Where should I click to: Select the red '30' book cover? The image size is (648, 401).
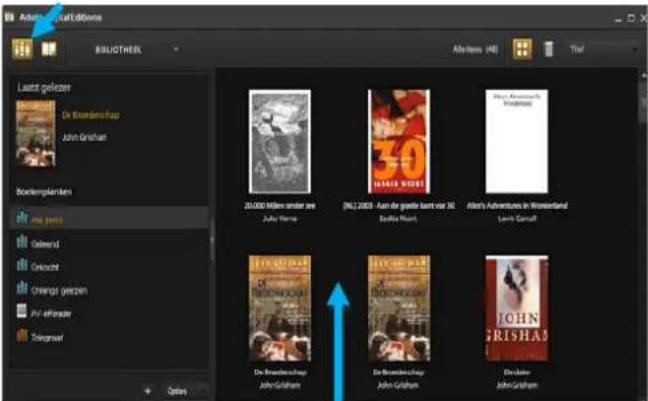point(399,141)
